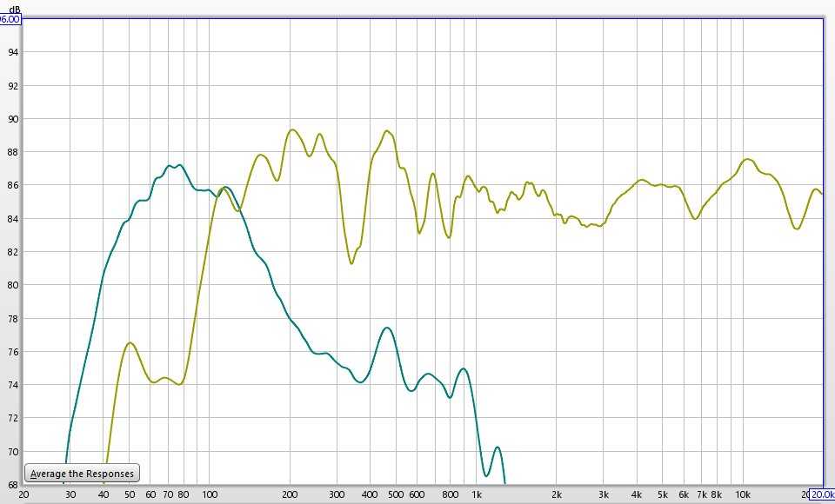The height and width of the screenshot is (504, 835).
Task: Click the 10k label on the frequency axis
Action: 744,494
